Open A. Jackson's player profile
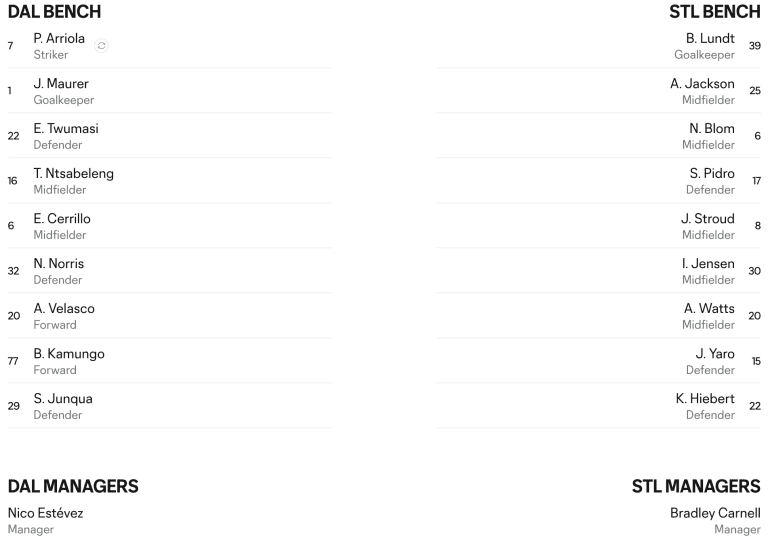This screenshot has width=768, height=541. [599, 91]
